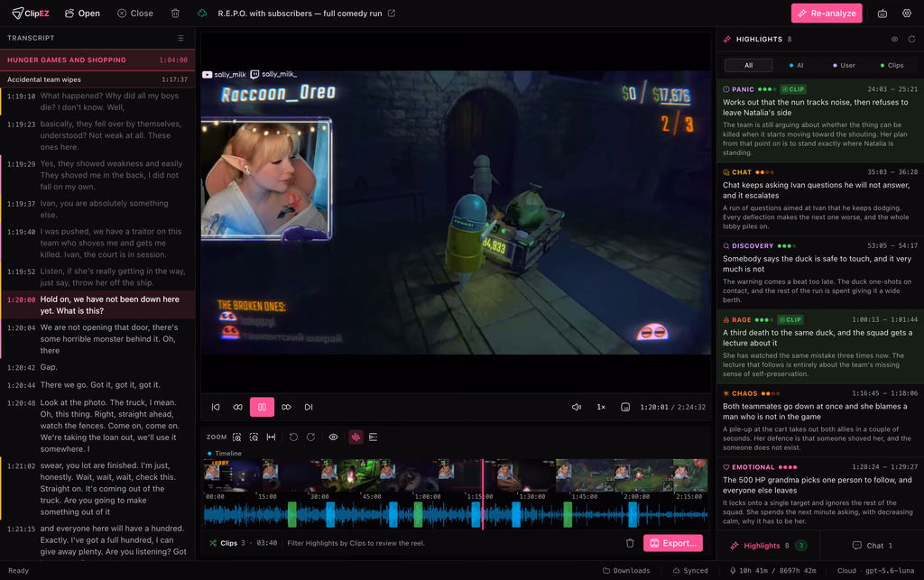Open transcript list options icon
The width and height of the screenshot is (924, 580).
pyautogui.click(x=180, y=38)
